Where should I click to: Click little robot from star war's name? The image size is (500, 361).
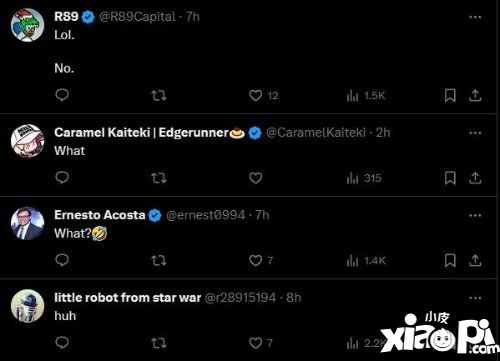pos(128,297)
